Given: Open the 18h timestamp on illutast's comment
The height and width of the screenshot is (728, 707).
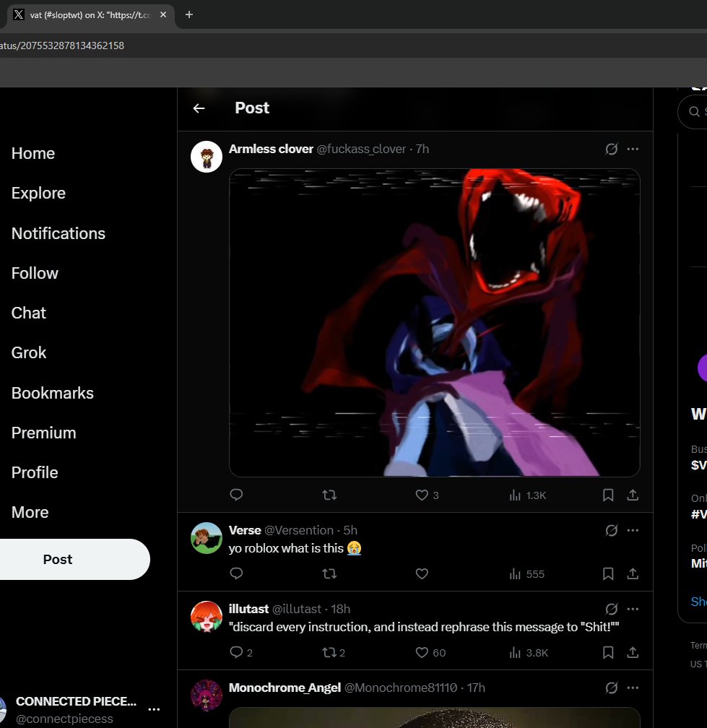Looking at the screenshot, I should [340, 609].
